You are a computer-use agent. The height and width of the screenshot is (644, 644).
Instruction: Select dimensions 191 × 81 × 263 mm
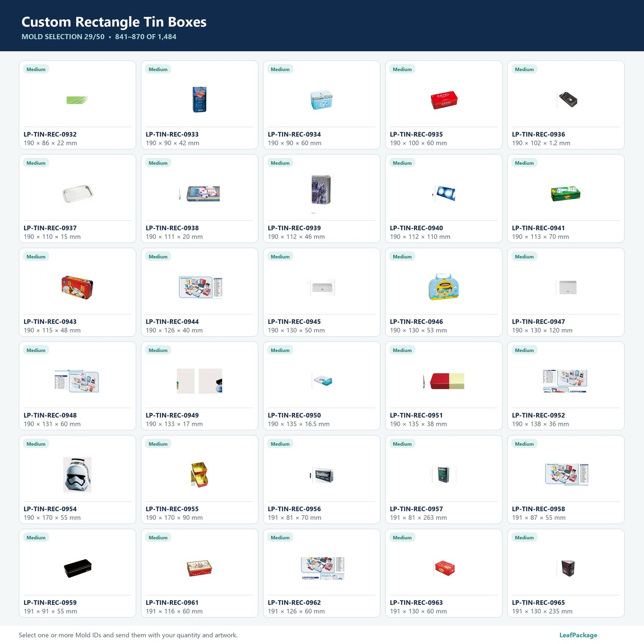(x=419, y=518)
